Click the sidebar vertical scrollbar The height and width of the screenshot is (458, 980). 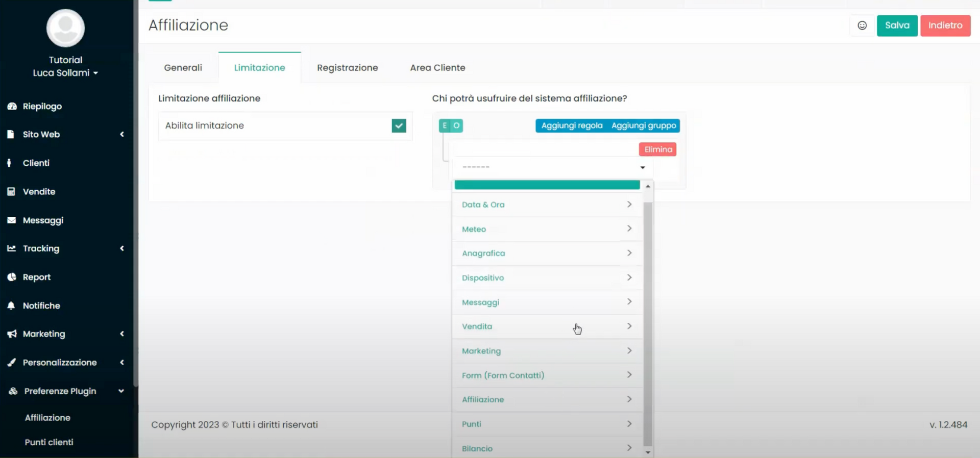[x=135, y=194]
